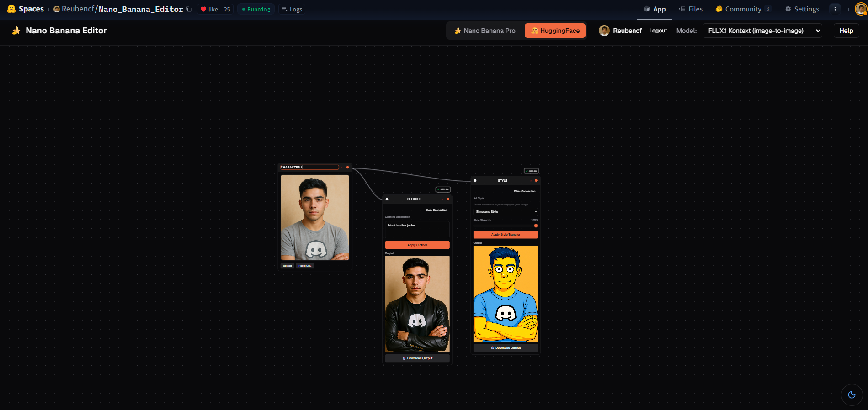Adjust the Style Strength slider handle
Viewport: 868px width, 410px height.
(536, 226)
